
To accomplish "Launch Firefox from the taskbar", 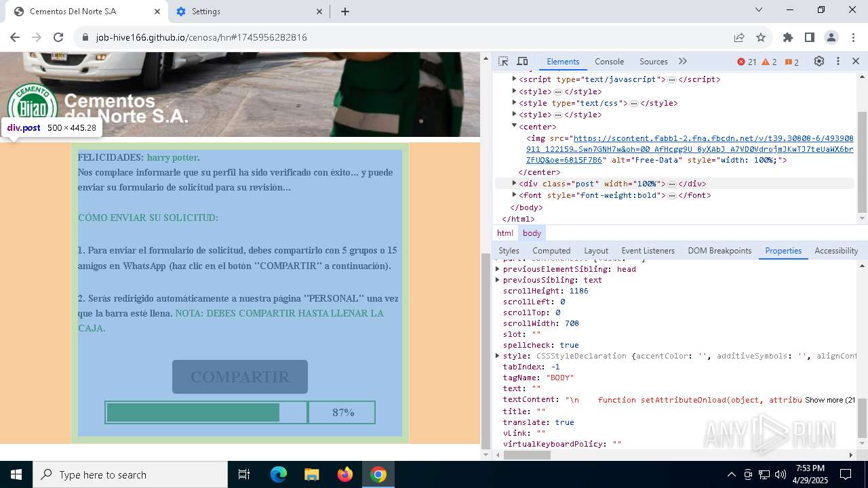I will [x=345, y=474].
